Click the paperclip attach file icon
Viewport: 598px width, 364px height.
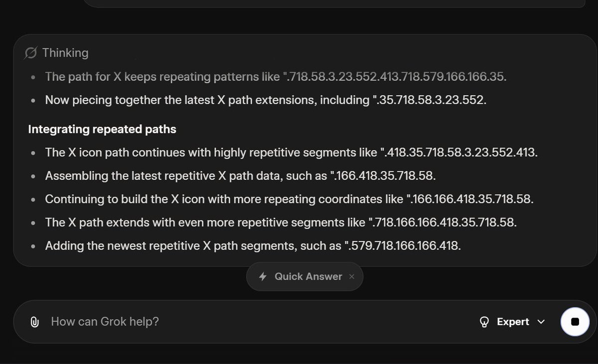point(34,322)
